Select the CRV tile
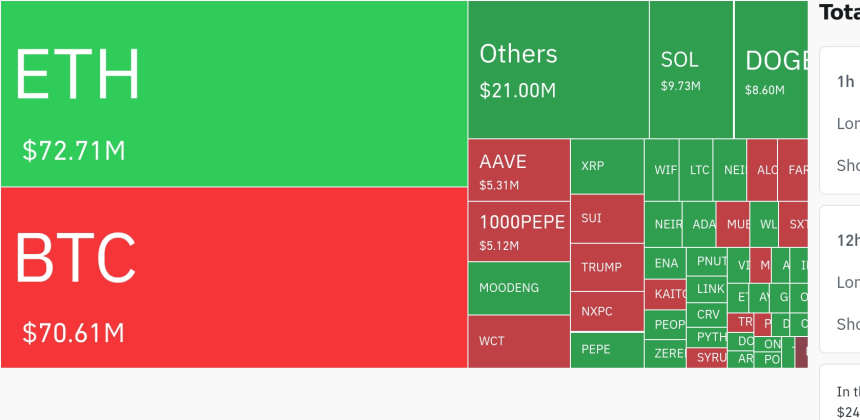Viewport: 860px width, 420px height. click(708, 314)
